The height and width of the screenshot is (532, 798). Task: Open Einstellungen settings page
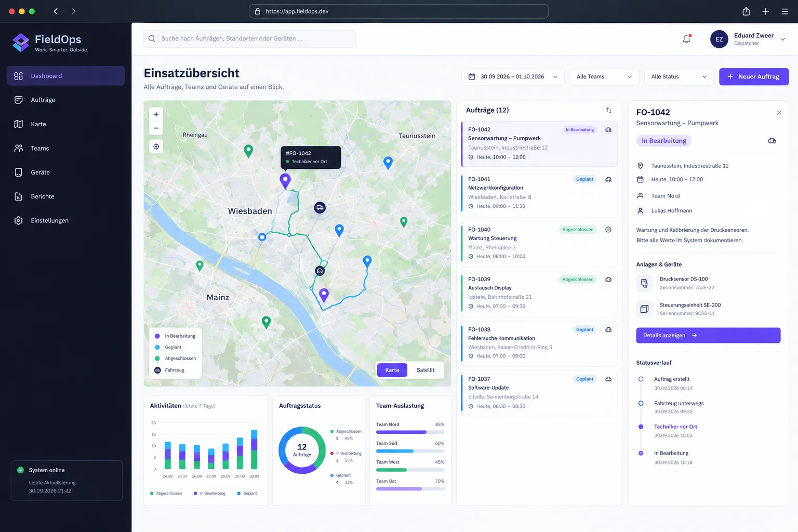pyautogui.click(x=65, y=220)
